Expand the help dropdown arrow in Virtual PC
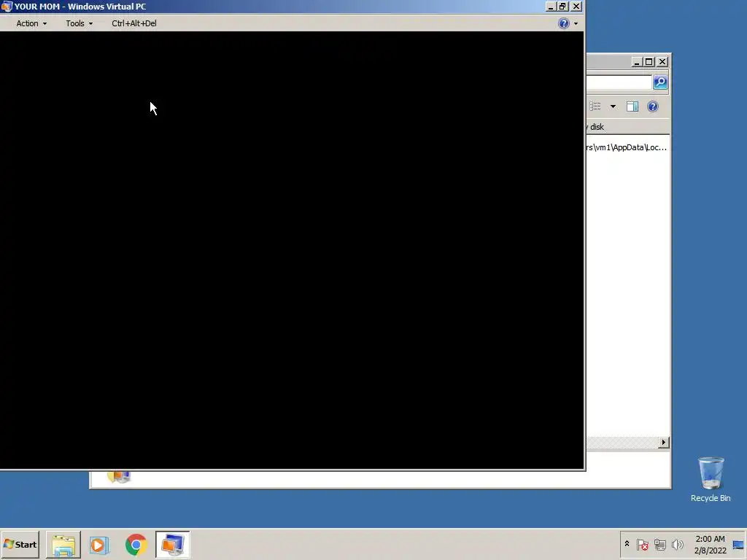The height and width of the screenshot is (560, 747). click(x=576, y=23)
